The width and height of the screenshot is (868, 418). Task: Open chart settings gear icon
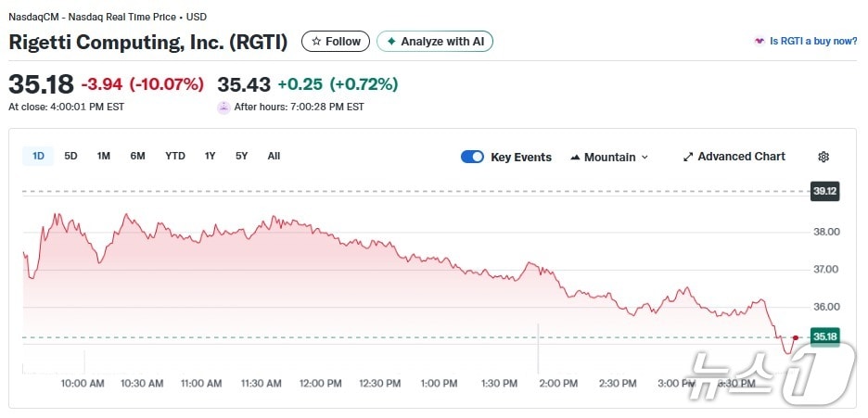click(823, 157)
